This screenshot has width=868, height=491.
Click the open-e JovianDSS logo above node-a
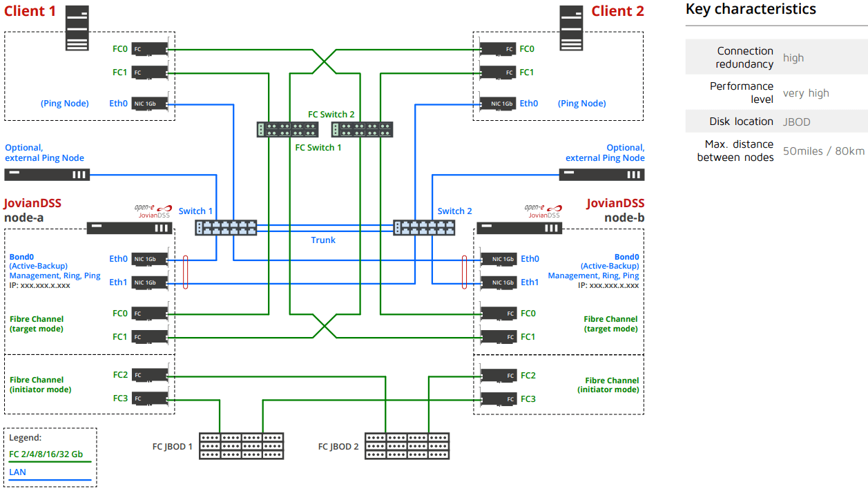tap(153, 211)
